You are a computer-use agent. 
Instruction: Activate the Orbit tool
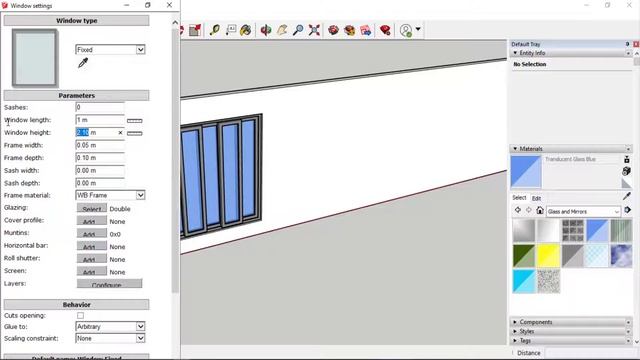(266, 30)
